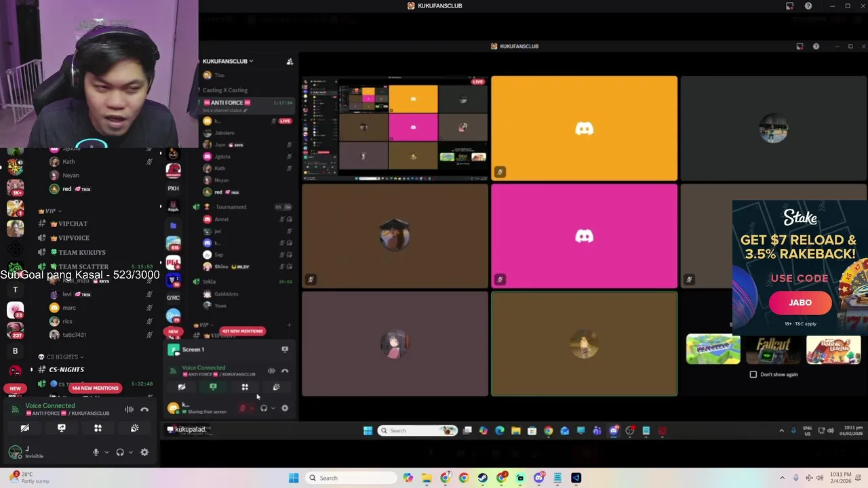
Task: Click the Stake advertisement logo
Action: [x=800, y=218]
